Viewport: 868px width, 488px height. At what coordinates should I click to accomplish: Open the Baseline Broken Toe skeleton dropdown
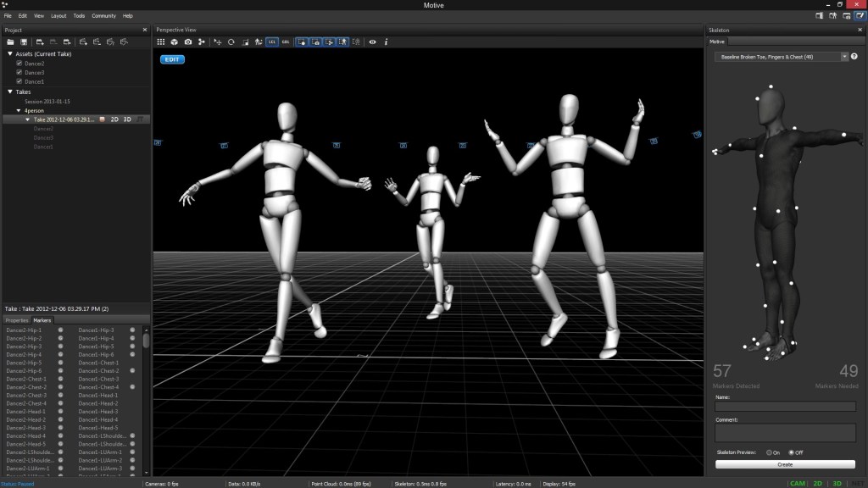click(x=781, y=57)
